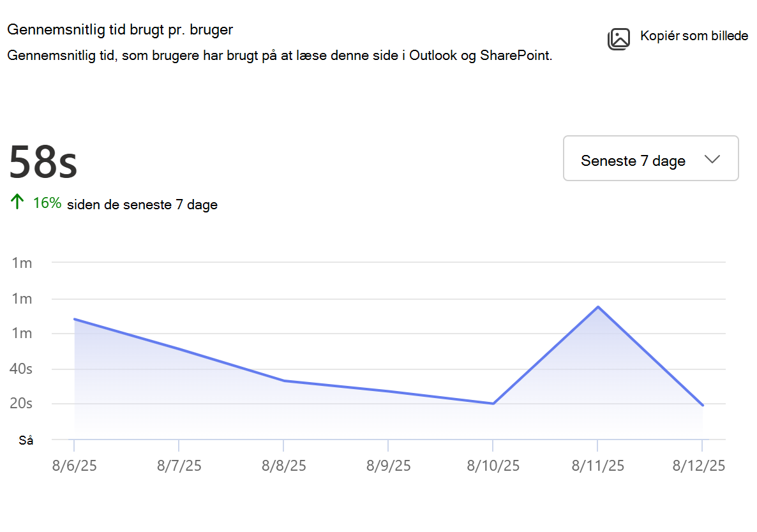The image size is (757, 532).
Task: Click the 40s y-axis label
Action: tap(21, 369)
